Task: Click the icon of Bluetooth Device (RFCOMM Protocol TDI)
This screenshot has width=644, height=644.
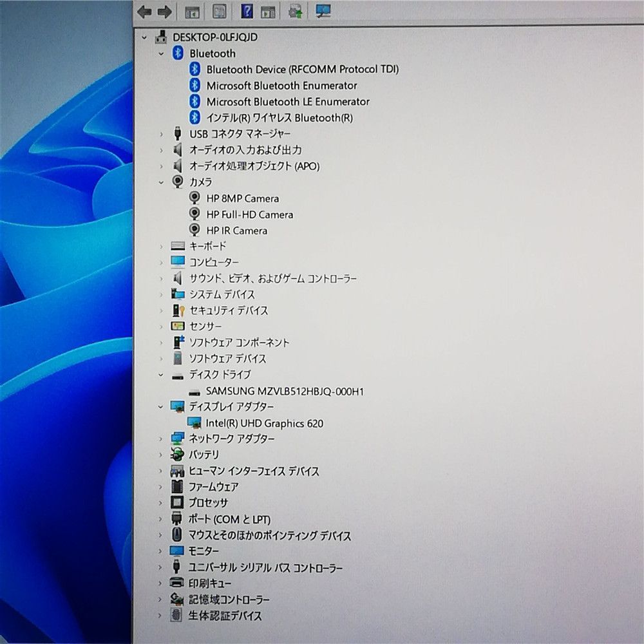Action: 194,69
